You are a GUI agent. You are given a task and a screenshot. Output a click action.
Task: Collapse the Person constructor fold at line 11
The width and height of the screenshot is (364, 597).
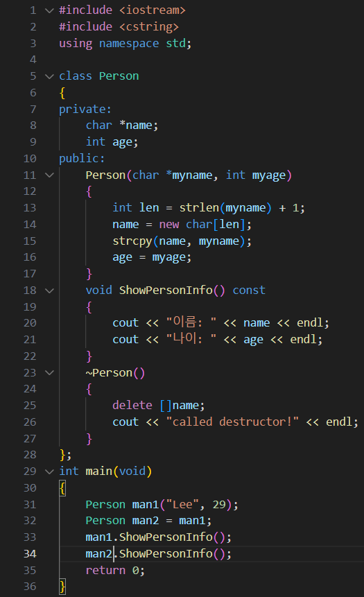pyautogui.click(x=49, y=175)
